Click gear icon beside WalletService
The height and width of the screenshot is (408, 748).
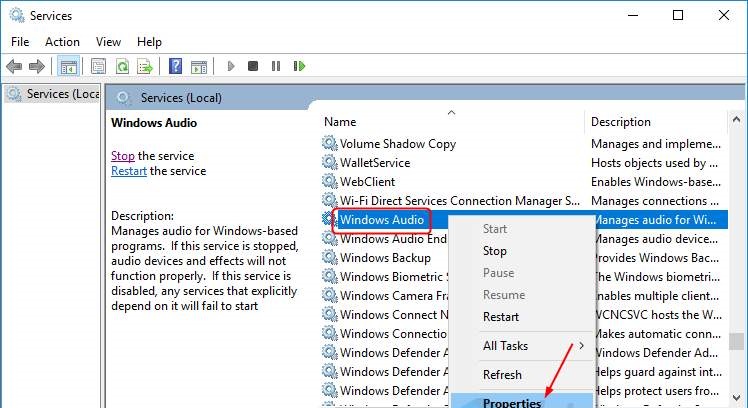click(x=329, y=162)
